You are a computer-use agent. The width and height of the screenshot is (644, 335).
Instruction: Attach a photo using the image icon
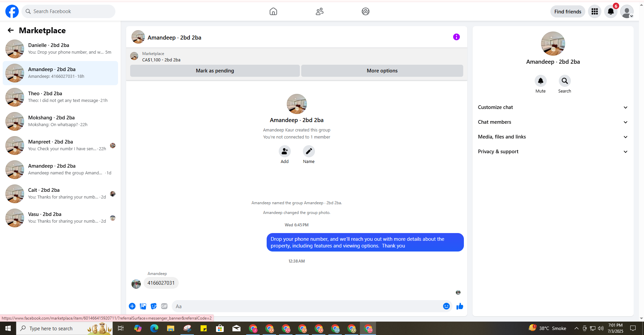[x=143, y=306]
